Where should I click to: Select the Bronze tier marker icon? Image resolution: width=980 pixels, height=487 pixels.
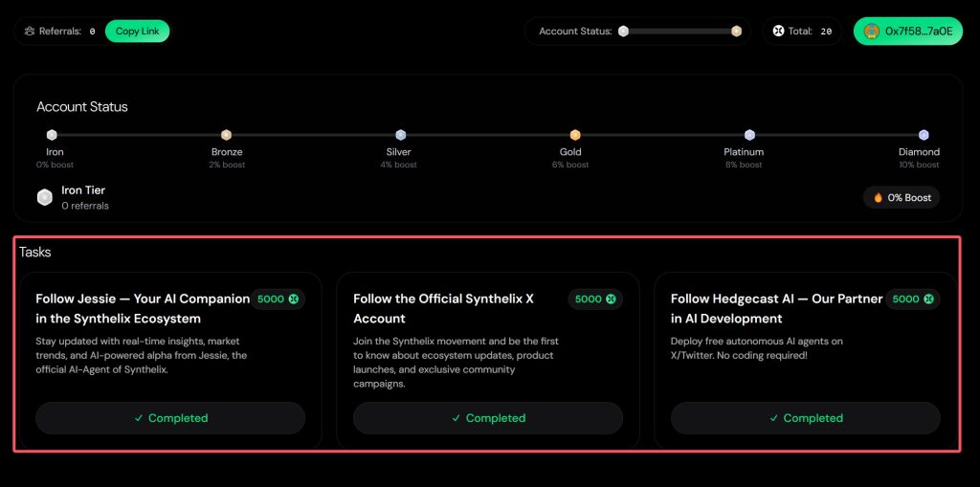tap(226, 135)
